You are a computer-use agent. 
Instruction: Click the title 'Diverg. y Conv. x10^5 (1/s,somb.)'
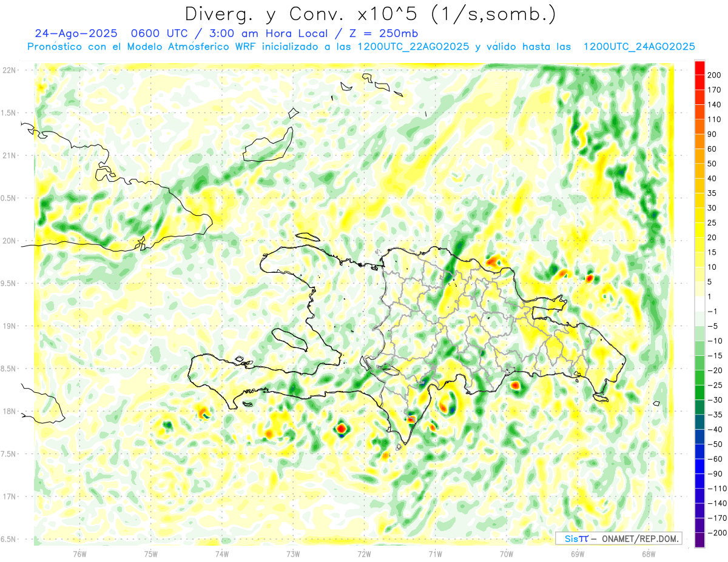(x=370, y=14)
